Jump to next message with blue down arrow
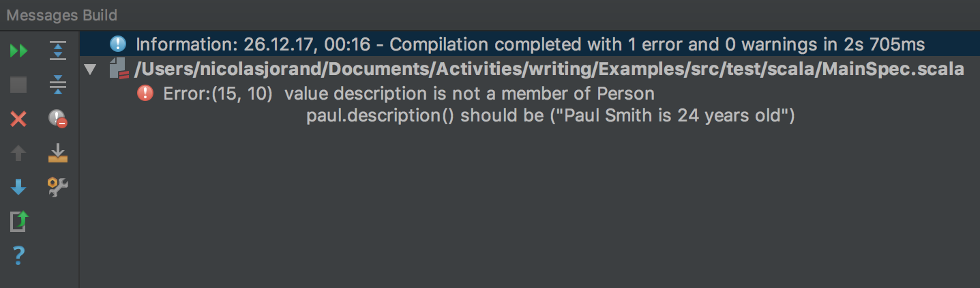The width and height of the screenshot is (980, 288). point(19,187)
